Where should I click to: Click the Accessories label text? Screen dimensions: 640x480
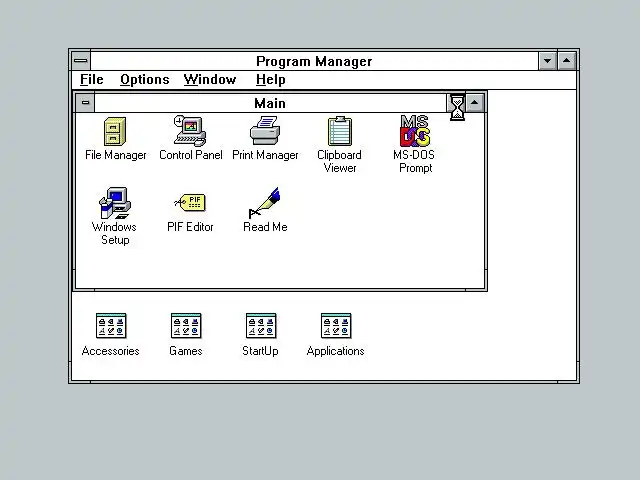(x=111, y=351)
